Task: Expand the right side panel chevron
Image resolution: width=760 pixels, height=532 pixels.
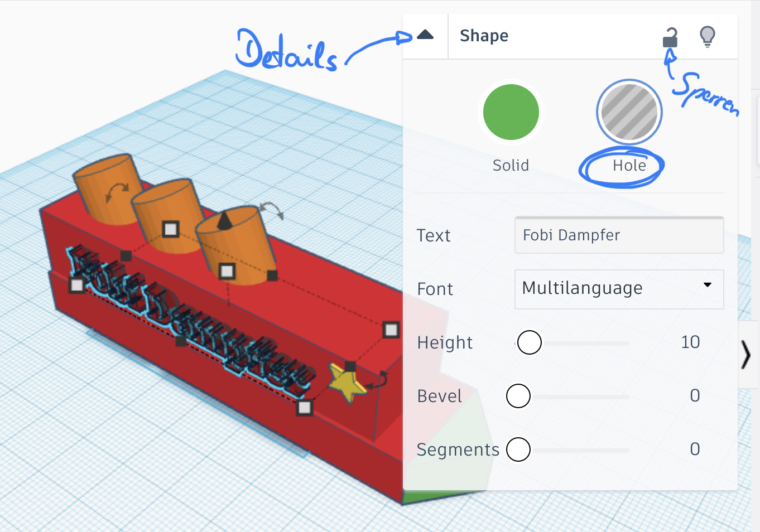Action: pyautogui.click(x=746, y=355)
